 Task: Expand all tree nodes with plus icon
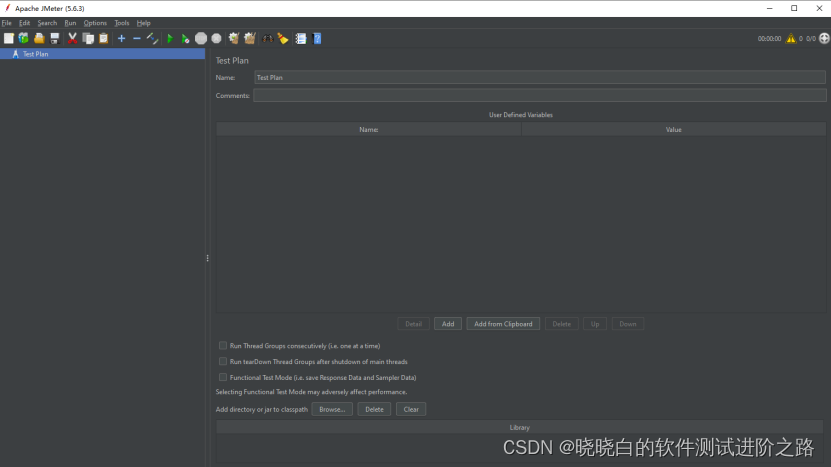pyautogui.click(x=121, y=38)
